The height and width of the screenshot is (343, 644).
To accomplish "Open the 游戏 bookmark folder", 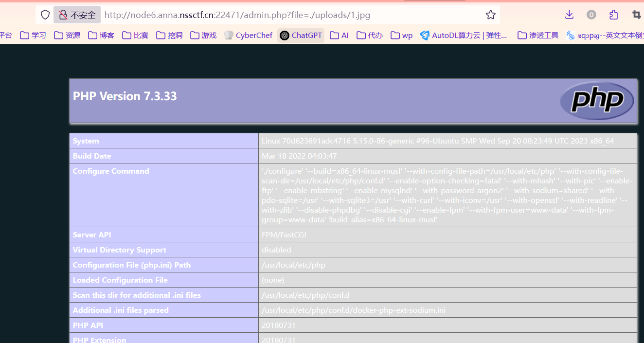I will point(203,35).
